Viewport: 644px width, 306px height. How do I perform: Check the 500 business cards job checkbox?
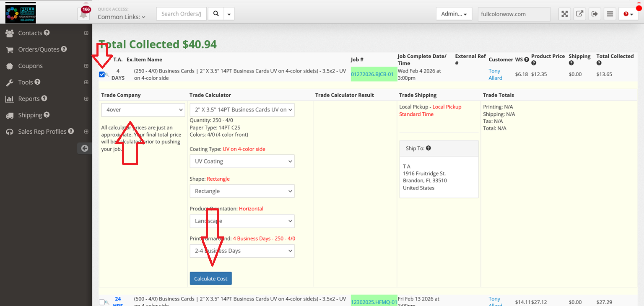[x=102, y=302]
